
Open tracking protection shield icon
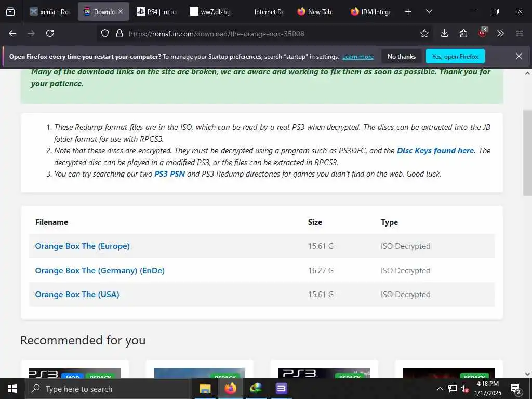point(105,33)
